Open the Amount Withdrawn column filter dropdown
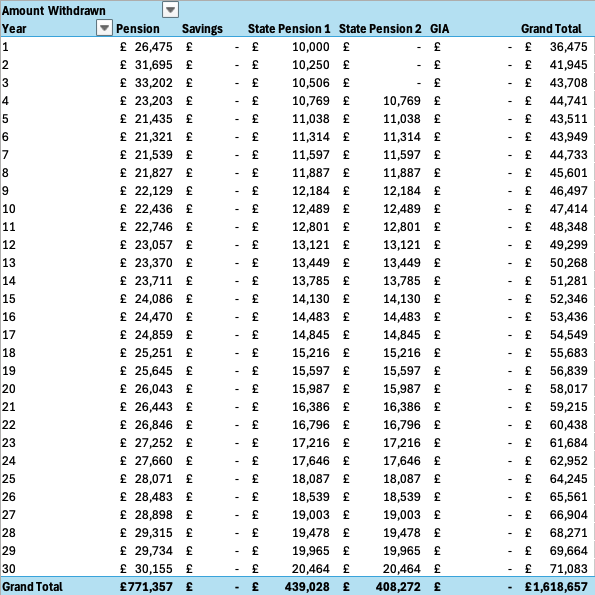This screenshot has height=595, width=595. tap(170, 10)
